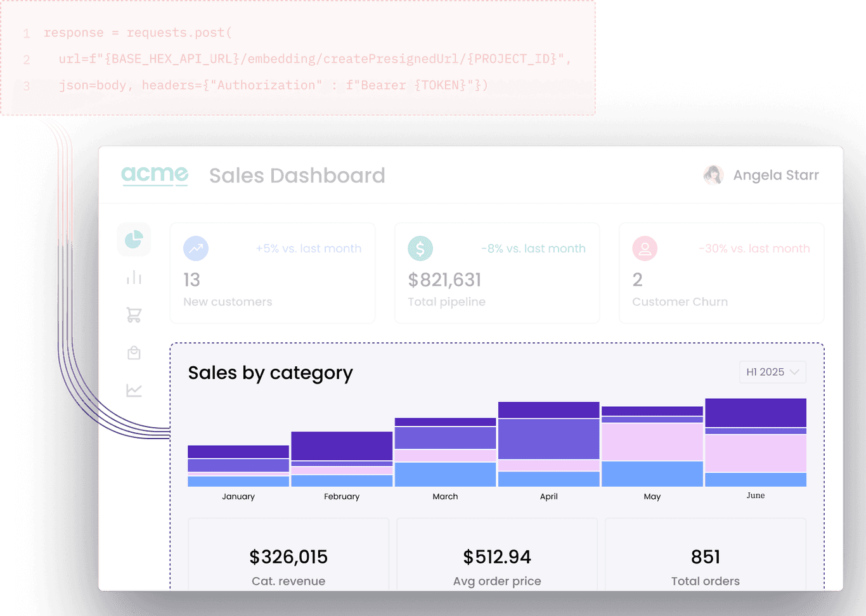
Task: Open the bar chart section in the sidebar
Action: (134, 277)
